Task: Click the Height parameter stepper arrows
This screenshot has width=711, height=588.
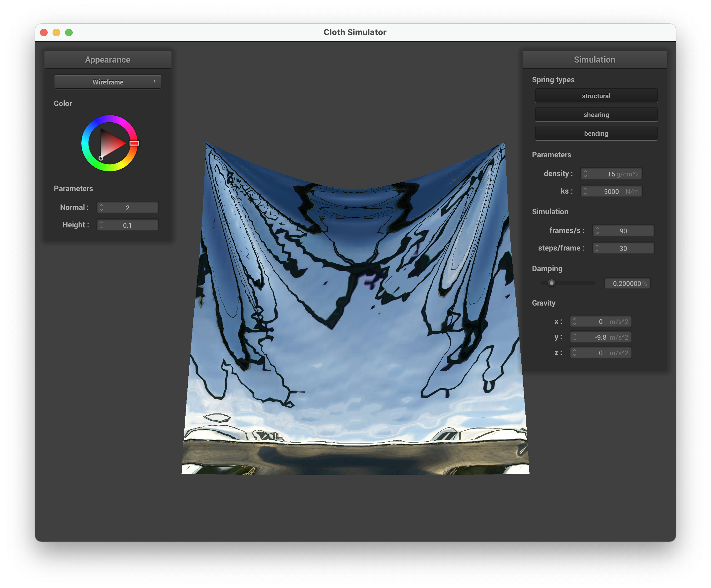Action: (x=102, y=225)
